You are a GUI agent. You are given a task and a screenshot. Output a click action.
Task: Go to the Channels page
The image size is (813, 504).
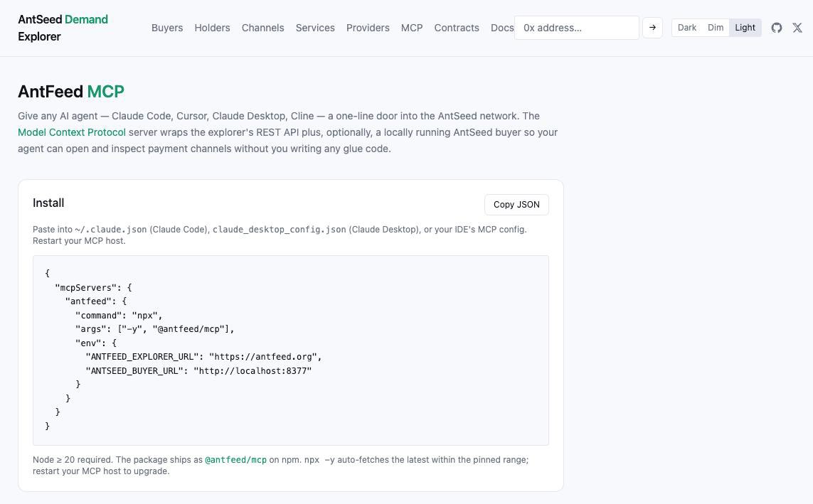coord(263,28)
